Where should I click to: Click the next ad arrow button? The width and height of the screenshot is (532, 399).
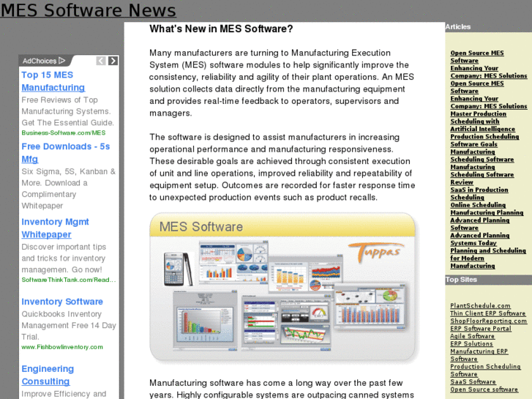pos(113,61)
